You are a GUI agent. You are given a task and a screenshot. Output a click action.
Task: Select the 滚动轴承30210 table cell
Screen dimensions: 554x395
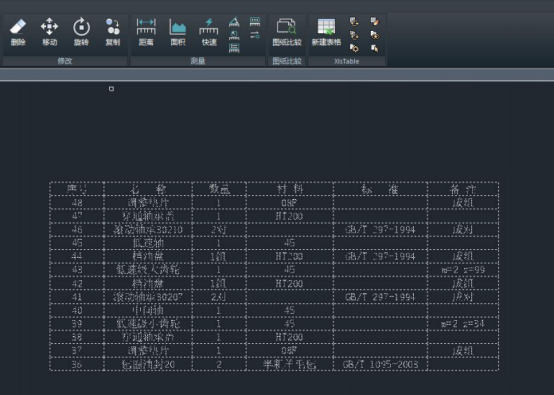pyautogui.click(x=148, y=230)
